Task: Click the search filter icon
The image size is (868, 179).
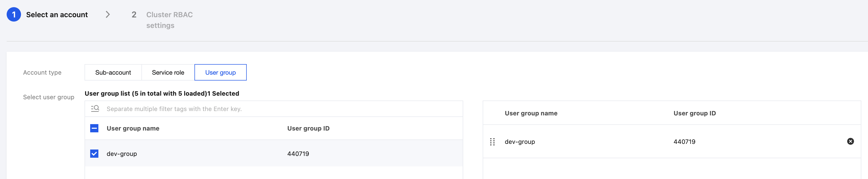Action: [95, 108]
